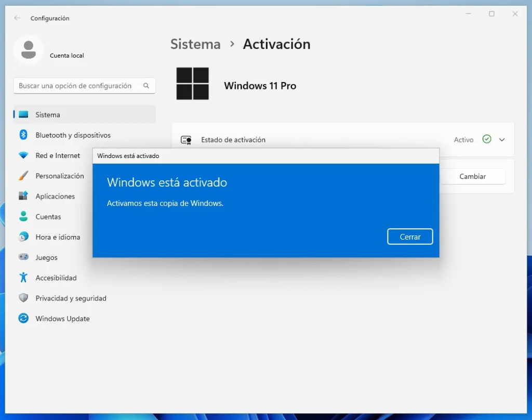Open the Cuenta local user avatar
This screenshot has height=420, width=532.
(29, 50)
